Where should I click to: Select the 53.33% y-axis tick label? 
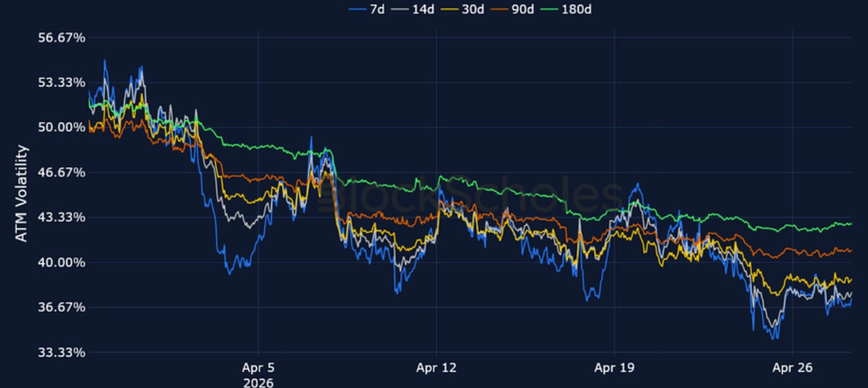pyautogui.click(x=60, y=83)
